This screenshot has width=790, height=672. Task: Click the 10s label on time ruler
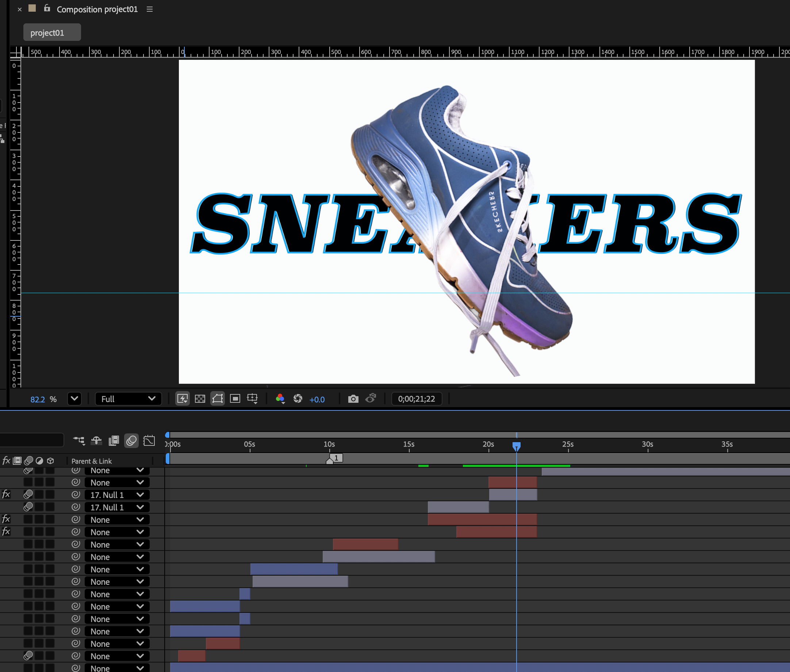pyautogui.click(x=329, y=444)
